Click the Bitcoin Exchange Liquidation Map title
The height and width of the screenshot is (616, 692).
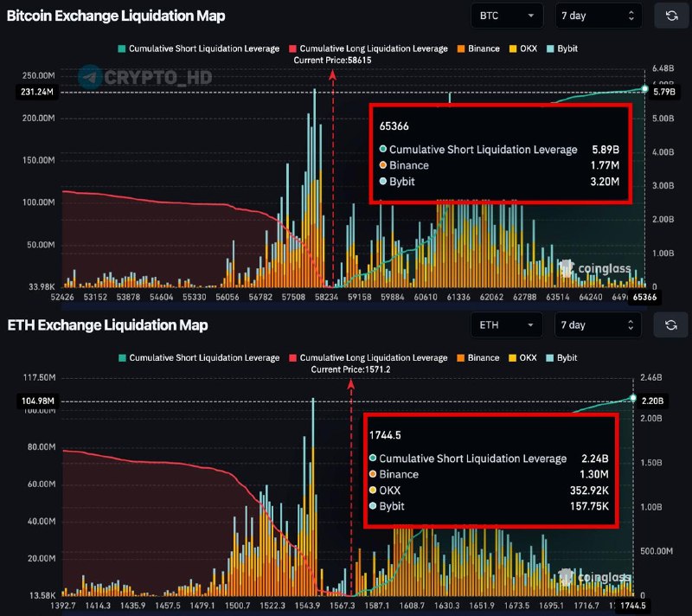[116, 16]
